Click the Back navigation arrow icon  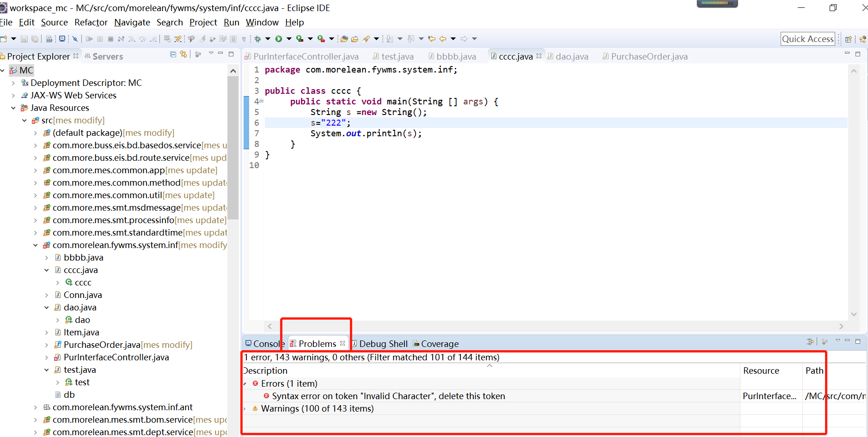point(443,39)
